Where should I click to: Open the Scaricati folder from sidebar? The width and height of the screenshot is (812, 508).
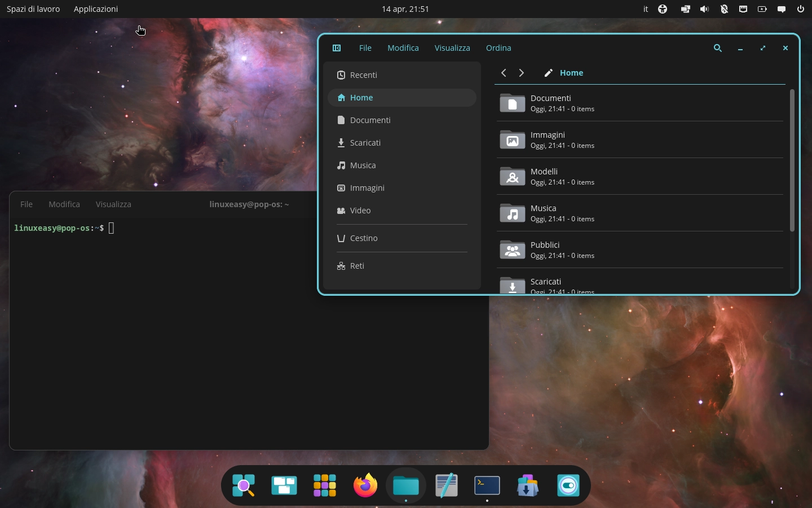(x=365, y=143)
